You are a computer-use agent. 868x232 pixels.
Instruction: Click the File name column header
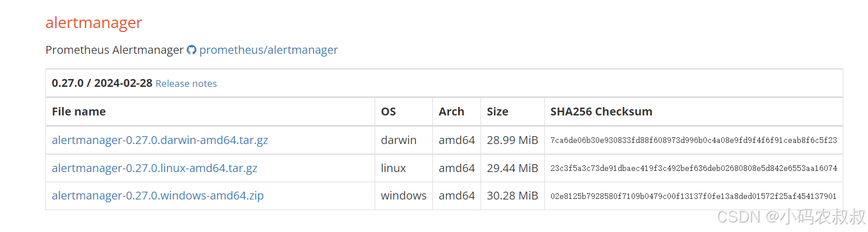click(x=78, y=112)
